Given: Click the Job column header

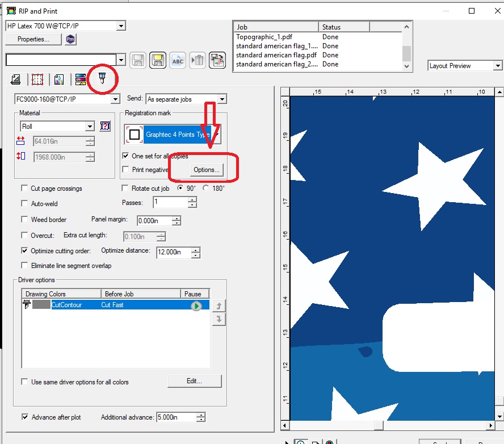Looking at the screenshot, I should (x=276, y=27).
